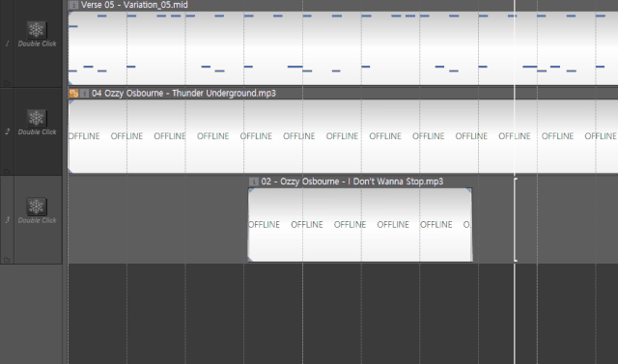Click "Double Click" label on track 3
Image resolution: width=618 pixels, height=364 pixels.
(x=37, y=220)
